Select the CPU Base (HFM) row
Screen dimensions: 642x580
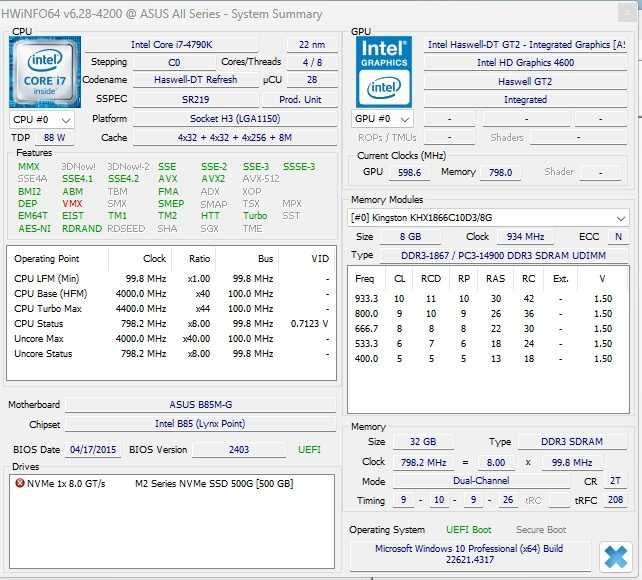click(172, 294)
